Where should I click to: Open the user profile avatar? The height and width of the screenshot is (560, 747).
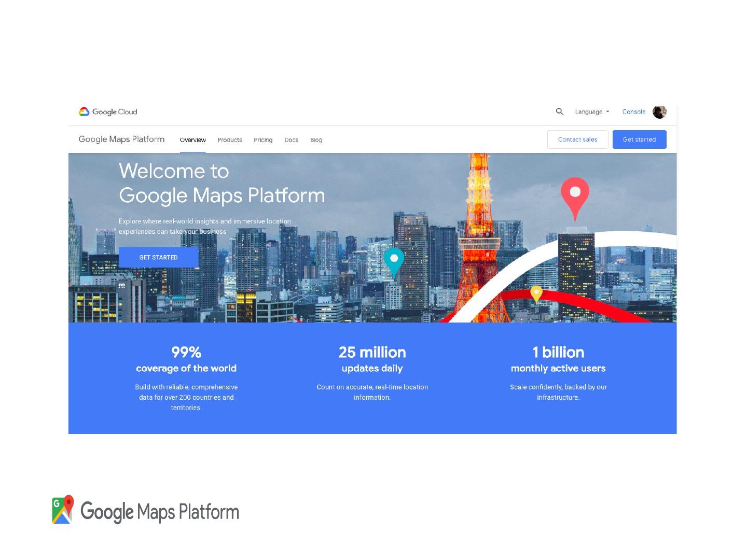click(659, 111)
